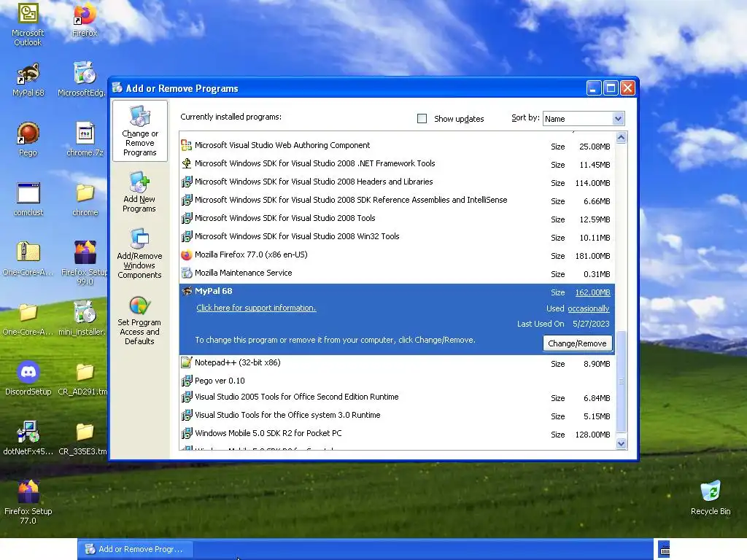This screenshot has width=747, height=560.
Task: Select SDK for Visual Studio 2008 Win32 Tools
Action: [397, 236]
